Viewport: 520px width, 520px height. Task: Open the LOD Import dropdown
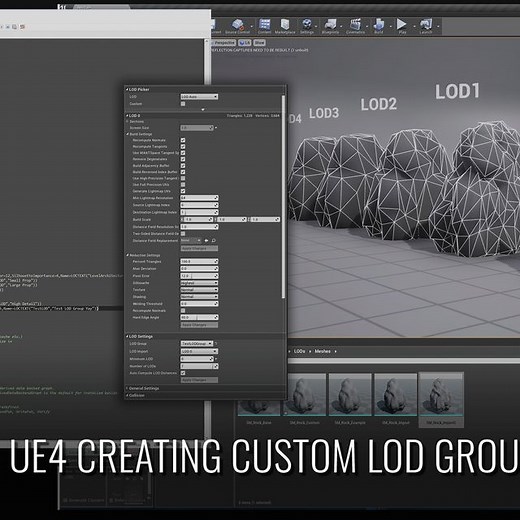pos(199,351)
